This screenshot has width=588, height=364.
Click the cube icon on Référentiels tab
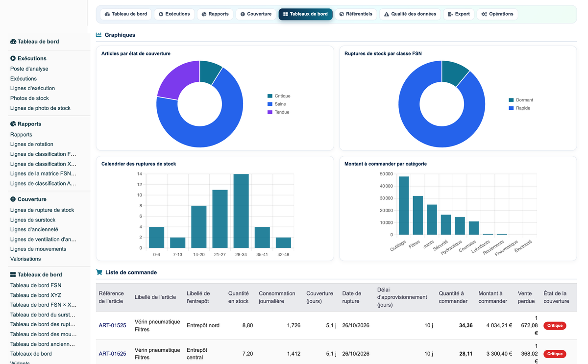tap(342, 14)
